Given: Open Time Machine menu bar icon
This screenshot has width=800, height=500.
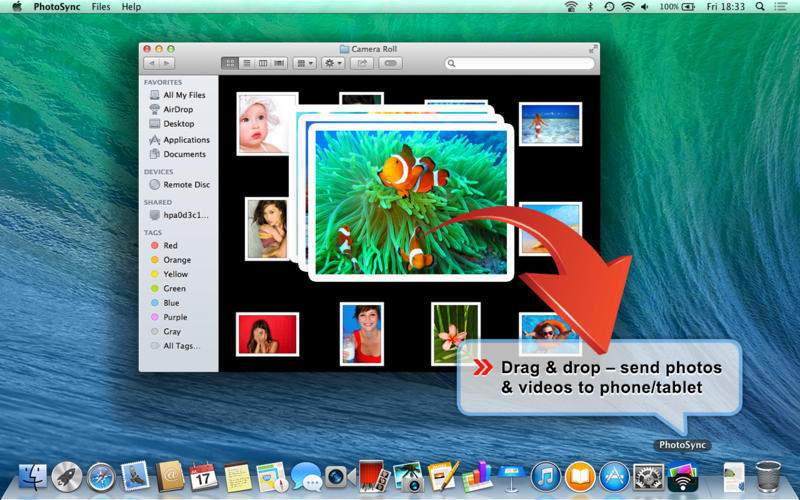Looking at the screenshot, I should 609,7.
